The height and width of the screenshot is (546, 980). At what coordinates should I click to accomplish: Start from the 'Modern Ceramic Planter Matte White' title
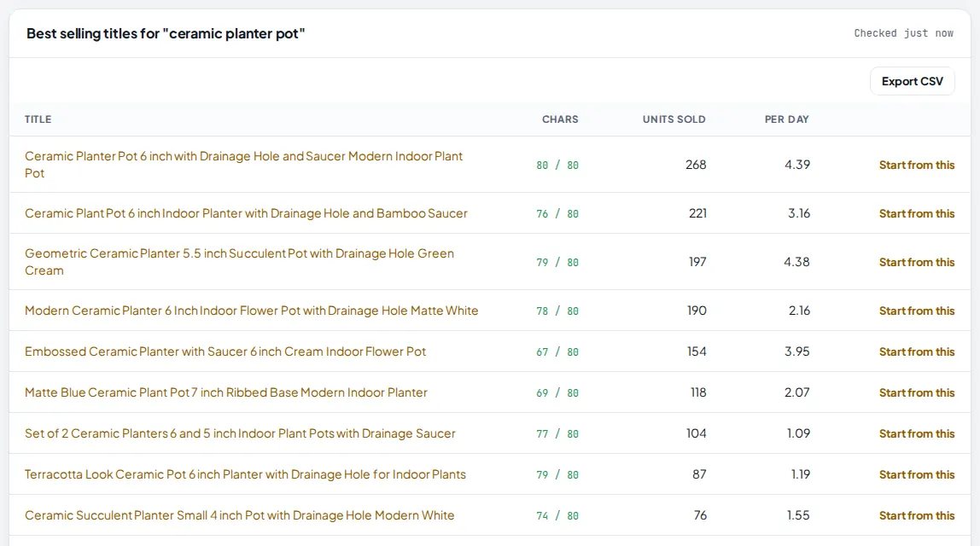click(916, 311)
